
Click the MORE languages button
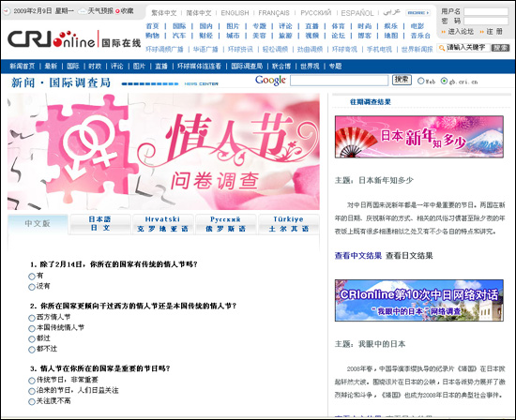pos(417,13)
